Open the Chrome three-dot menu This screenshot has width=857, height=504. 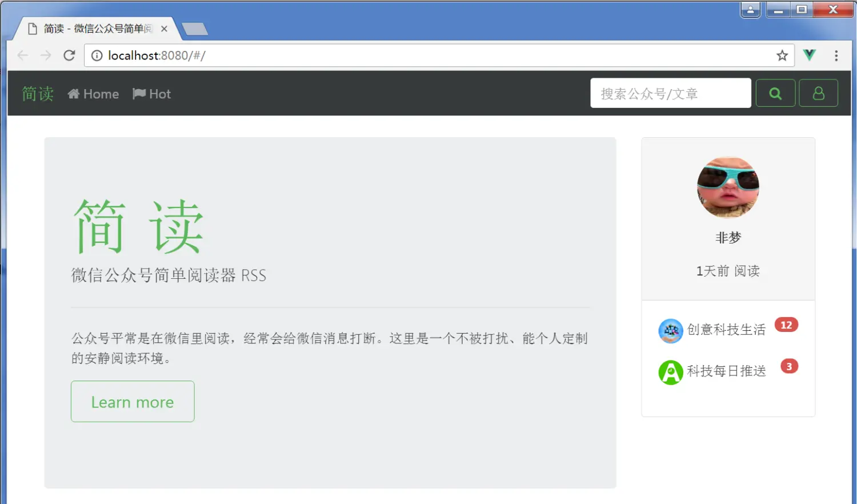(x=836, y=55)
